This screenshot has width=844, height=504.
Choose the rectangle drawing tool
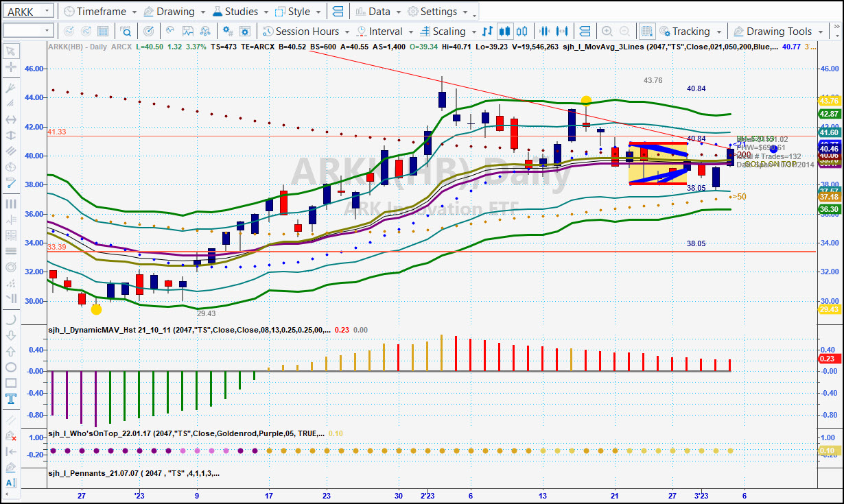click(x=11, y=383)
